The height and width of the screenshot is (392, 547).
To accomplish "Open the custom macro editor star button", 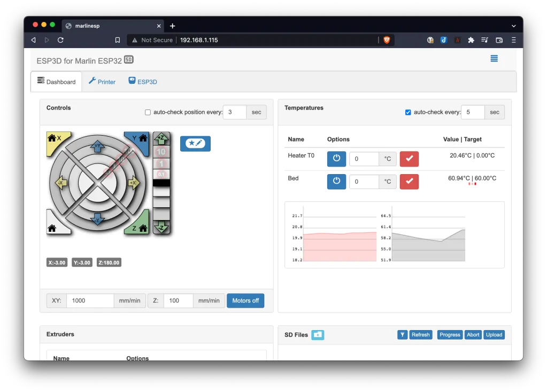I will (x=195, y=144).
